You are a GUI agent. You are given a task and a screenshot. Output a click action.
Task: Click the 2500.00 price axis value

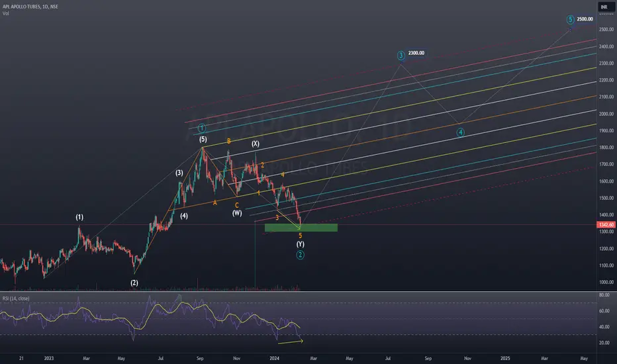(x=606, y=30)
